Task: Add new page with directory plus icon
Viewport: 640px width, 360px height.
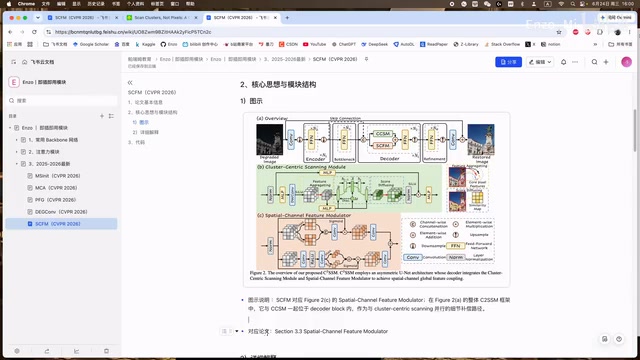Action: pyautogui.click(x=102, y=116)
